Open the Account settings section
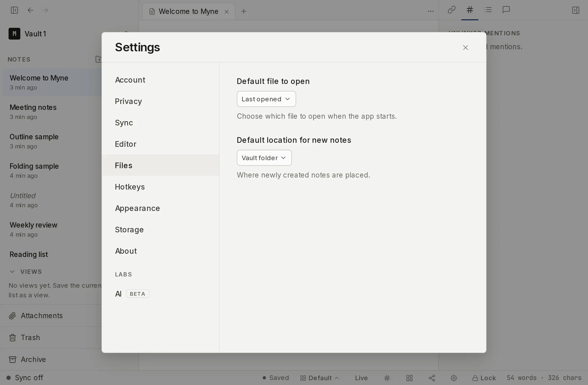Screen dimensions: 588x385 (x=160, y=80)
